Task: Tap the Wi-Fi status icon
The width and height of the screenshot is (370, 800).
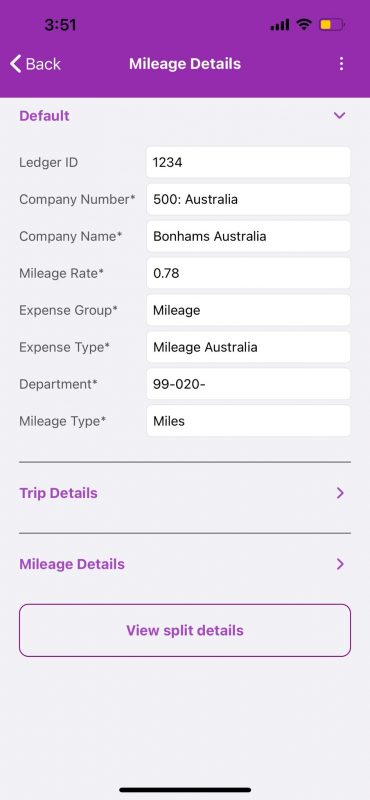Action: click(x=304, y=24)
